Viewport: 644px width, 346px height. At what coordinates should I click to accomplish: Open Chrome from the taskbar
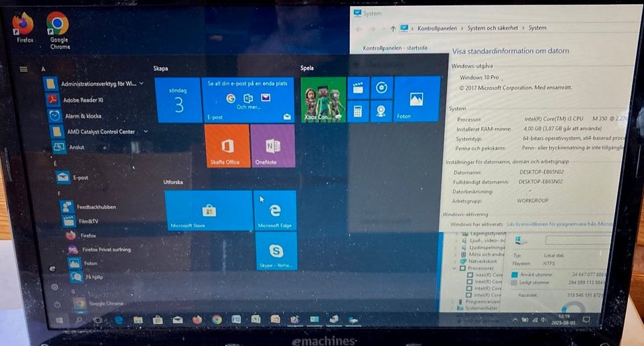(217, 320)
